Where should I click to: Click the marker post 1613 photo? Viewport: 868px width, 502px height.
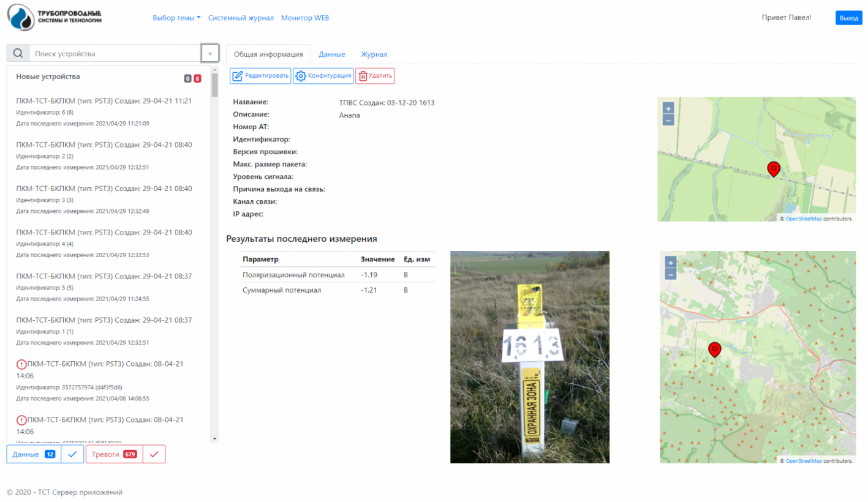point(530,357)
